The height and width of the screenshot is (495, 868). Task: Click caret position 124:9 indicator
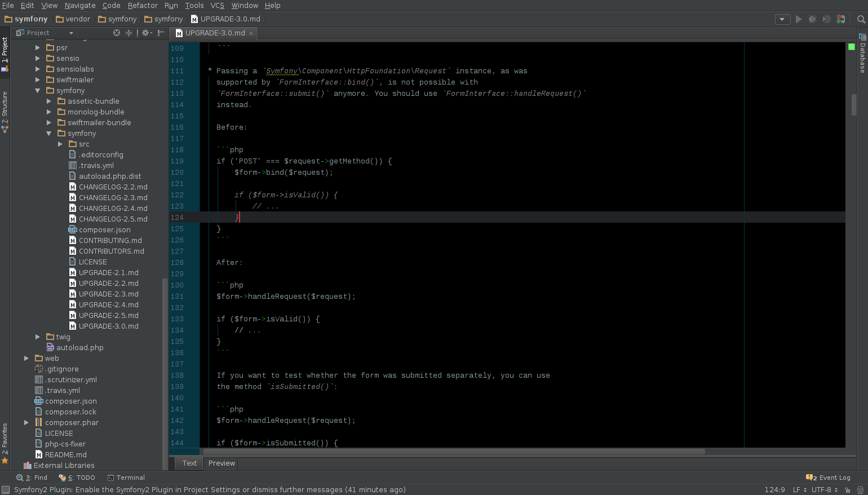coord(774,490)
